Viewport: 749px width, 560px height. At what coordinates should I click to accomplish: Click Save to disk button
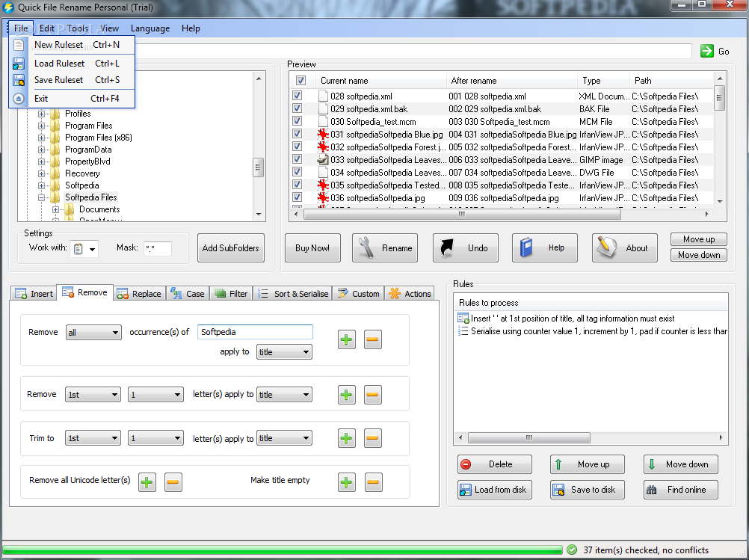(587, 490)
